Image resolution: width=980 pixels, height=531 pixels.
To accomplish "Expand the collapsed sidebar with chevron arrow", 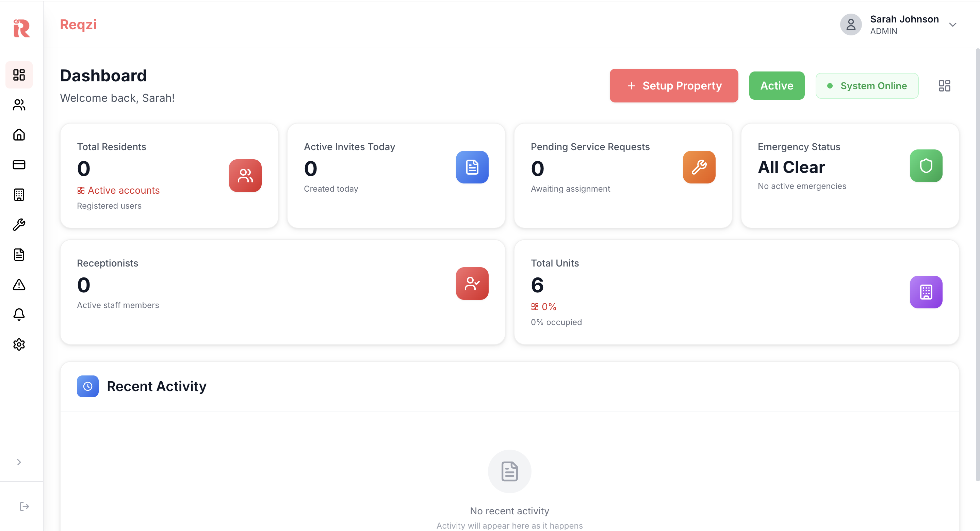I will pos(19,462).
